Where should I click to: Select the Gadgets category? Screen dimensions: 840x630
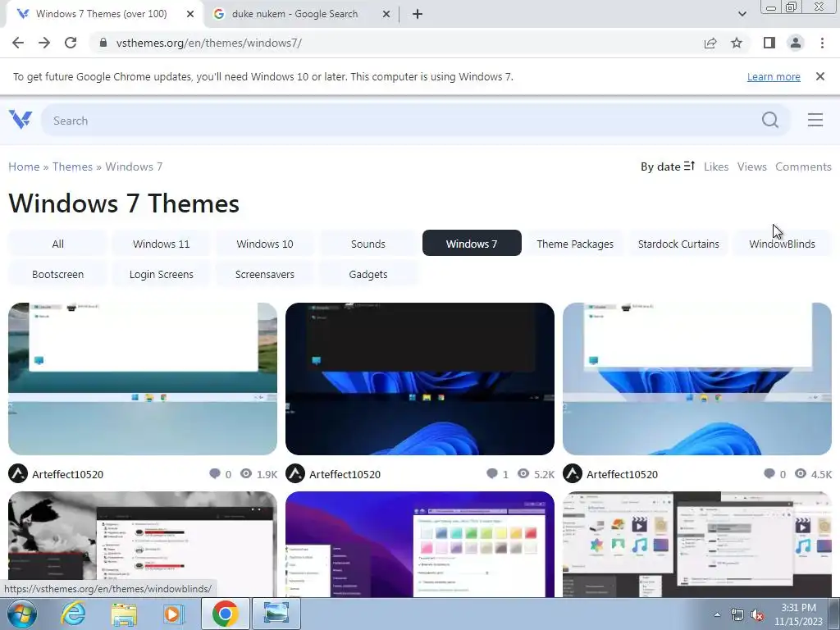tap(368, 274)
